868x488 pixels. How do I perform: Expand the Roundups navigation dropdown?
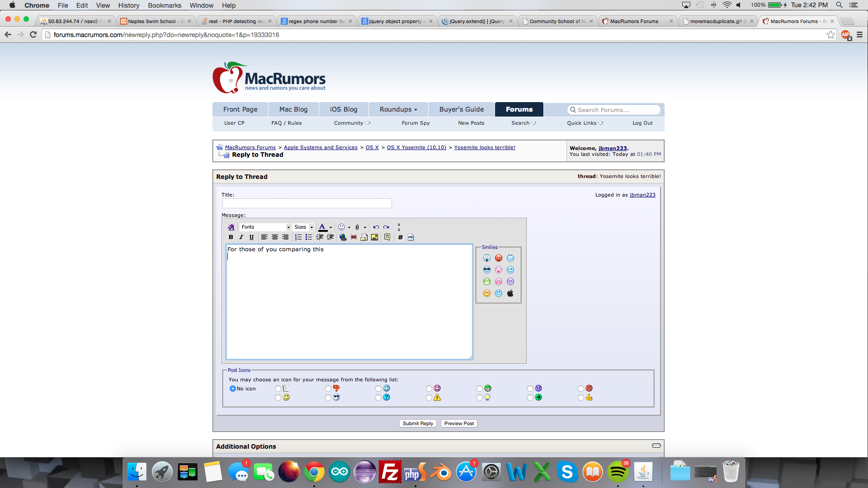tap(398, 109)
